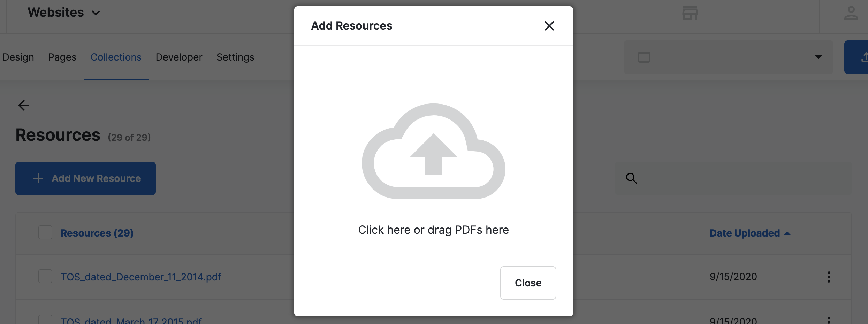This screenshot has width=868, height=324.
Task: Open the preview selector dropdown arrow
Action: point(818,57)
